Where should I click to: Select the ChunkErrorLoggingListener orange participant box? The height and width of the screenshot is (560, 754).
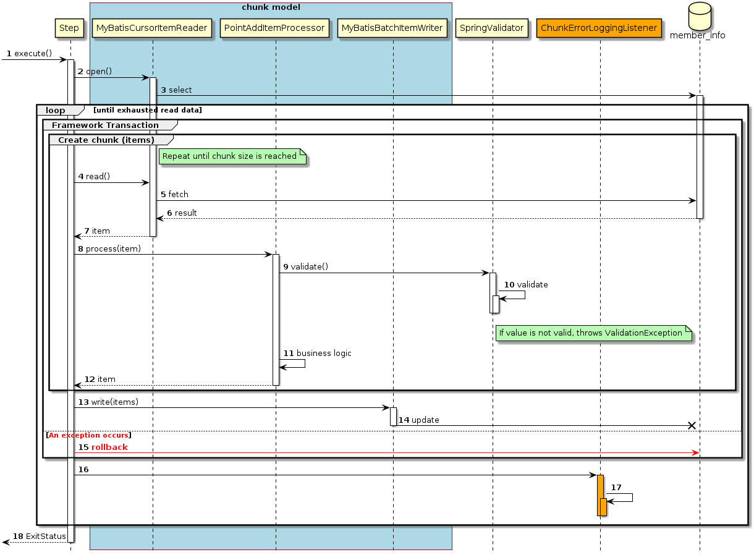tap(599, 28)
